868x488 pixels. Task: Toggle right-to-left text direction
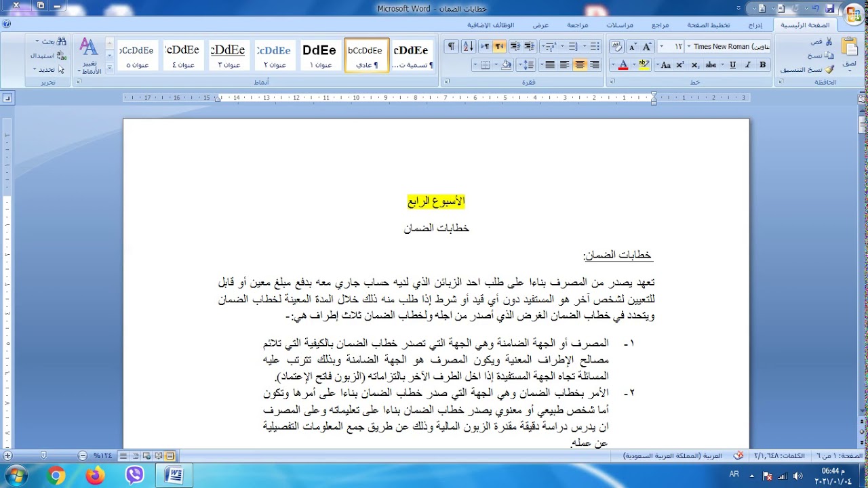499,47
